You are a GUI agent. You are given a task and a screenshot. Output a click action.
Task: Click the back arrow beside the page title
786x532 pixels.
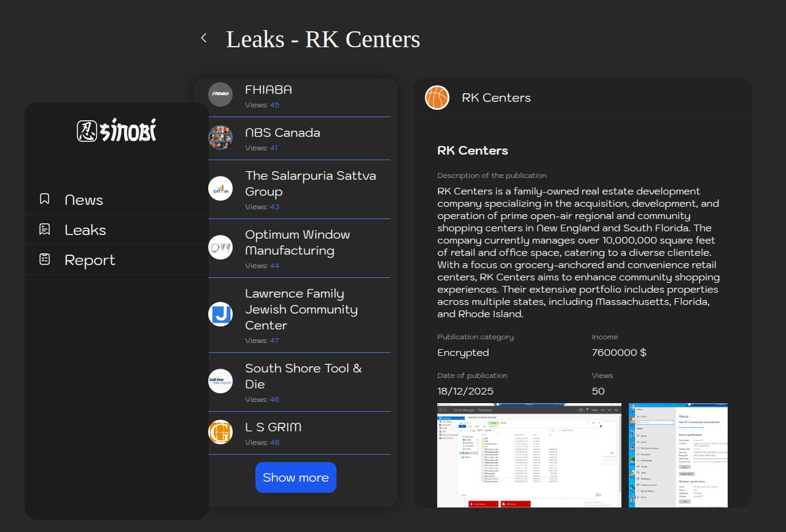click(204, 38)
